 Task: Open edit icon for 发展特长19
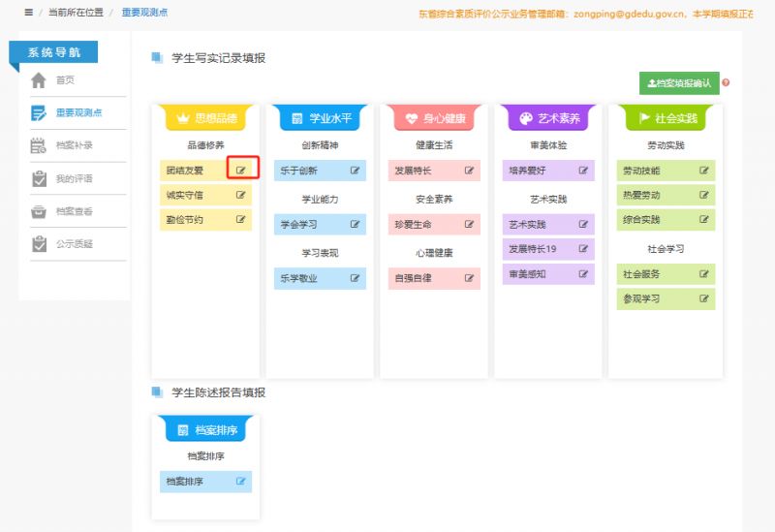[x=583, y=249]
